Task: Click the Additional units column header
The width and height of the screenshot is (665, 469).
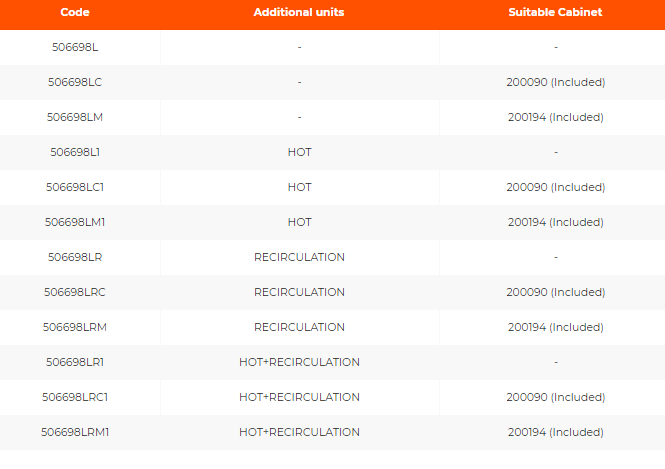Action: [x=299, y=12]
